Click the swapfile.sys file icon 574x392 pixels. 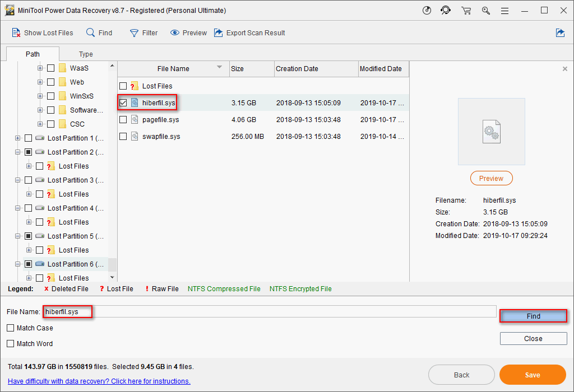click(x=135, y=137)
